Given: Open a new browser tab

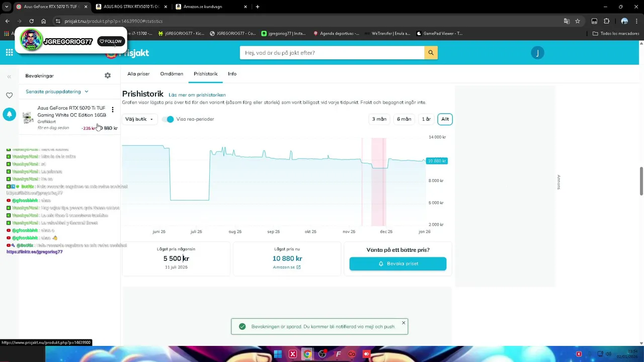Looking at the screenshot, I should pyautogui.click(x=258, y=7).
